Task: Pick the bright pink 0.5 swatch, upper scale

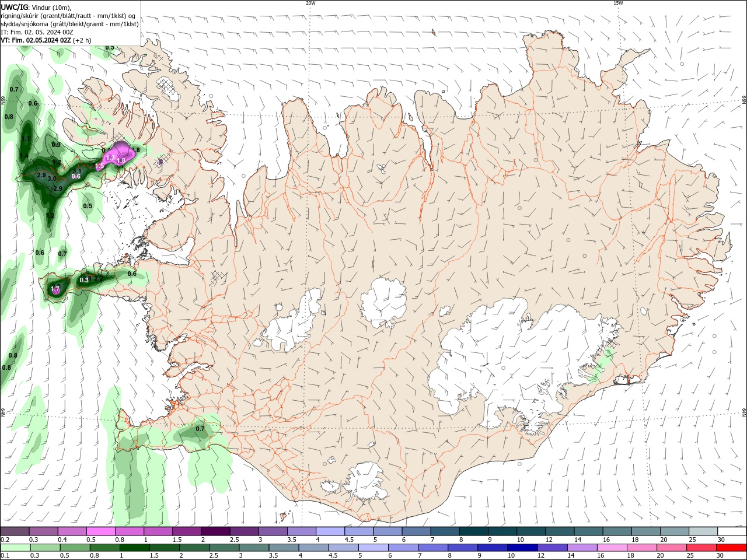Action: (100, 531)
